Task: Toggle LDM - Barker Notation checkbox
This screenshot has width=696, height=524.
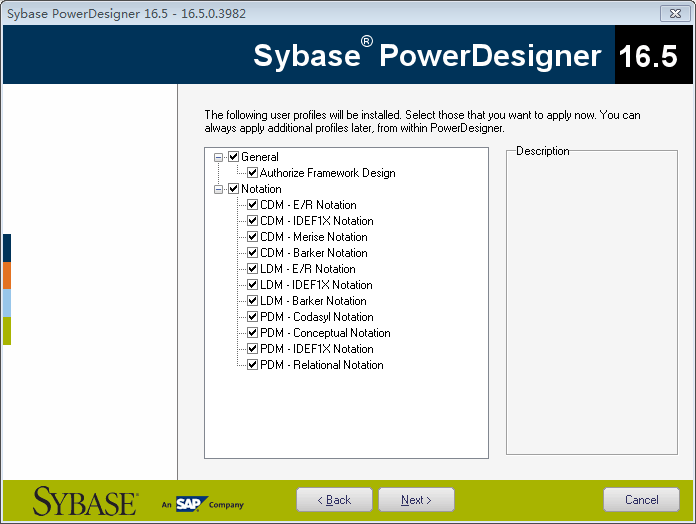Action: [253, 300]
